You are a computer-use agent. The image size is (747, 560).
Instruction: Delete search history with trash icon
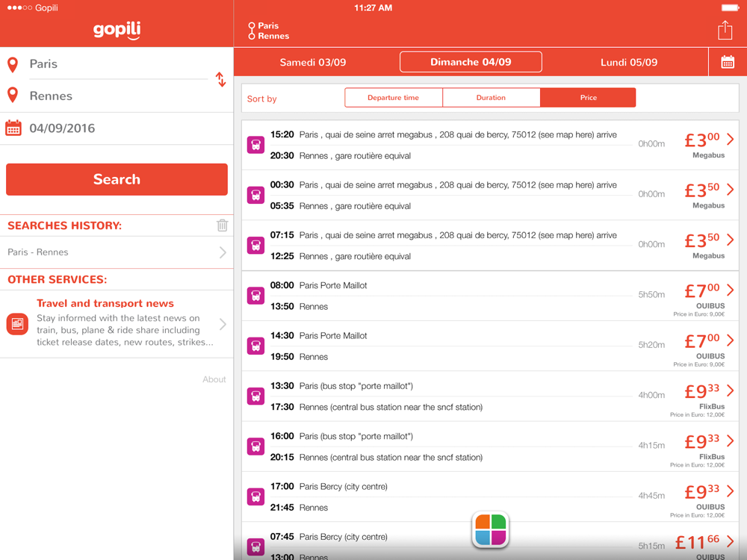click(x=222, y=225)
